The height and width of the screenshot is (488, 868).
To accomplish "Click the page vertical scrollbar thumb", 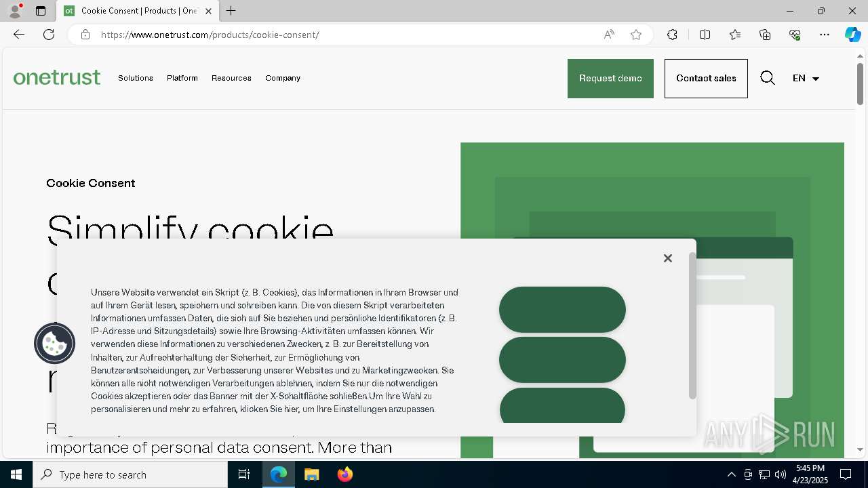I will tap(860, 84).
